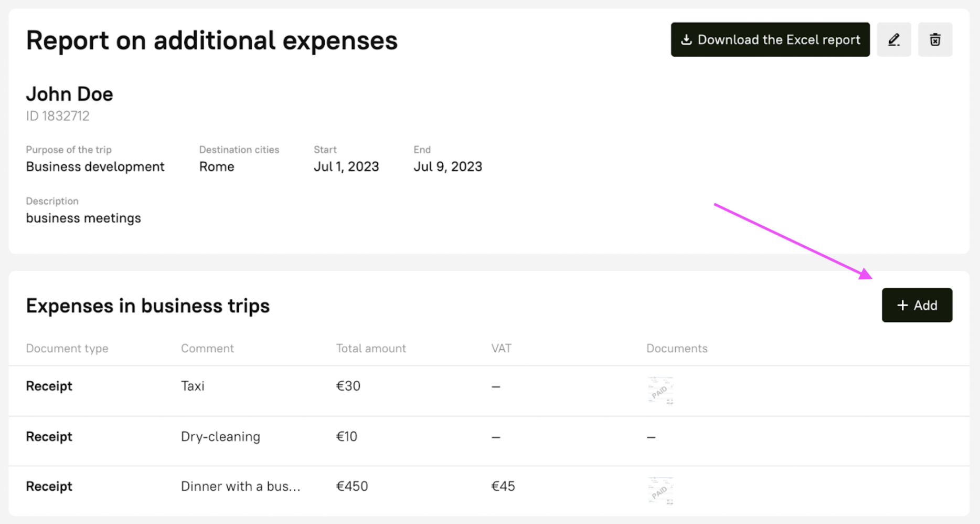Click the Total amount column header
980x524 pixels.
[371, 349]
